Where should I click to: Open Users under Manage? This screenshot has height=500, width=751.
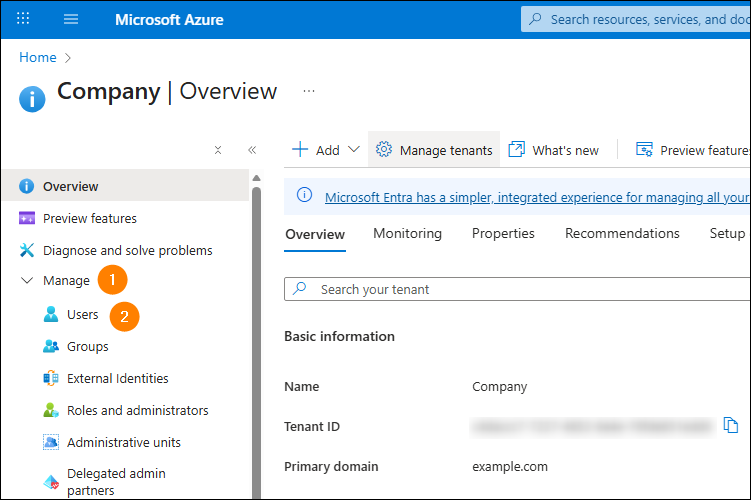pos(82,315)
